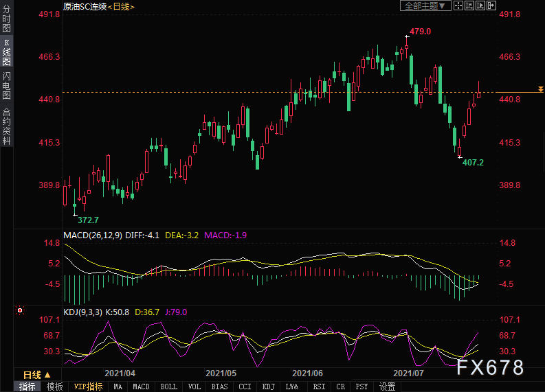Screen dimensions: 545x392
Task: Choose the MA indicator
Action: click(118, 387)
